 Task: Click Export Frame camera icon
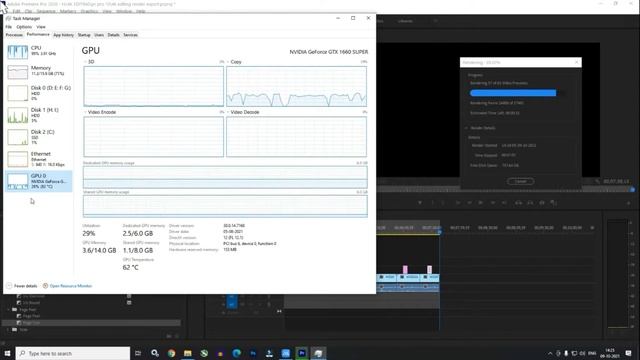click(542, 202)
